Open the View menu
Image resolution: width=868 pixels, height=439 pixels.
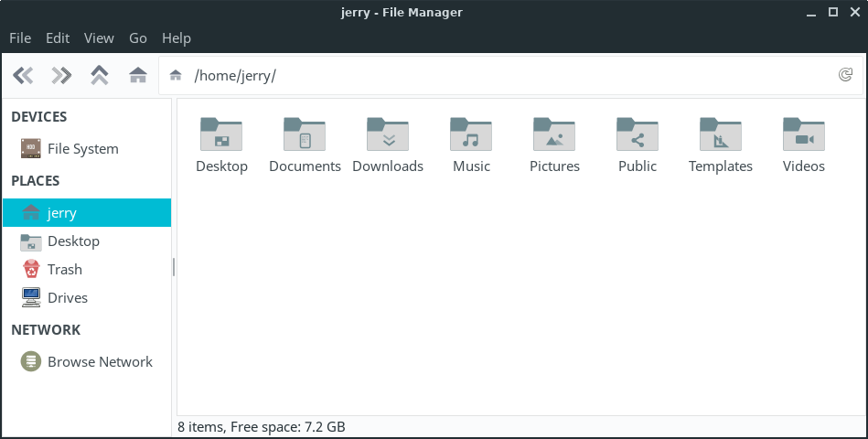(99, 37)
